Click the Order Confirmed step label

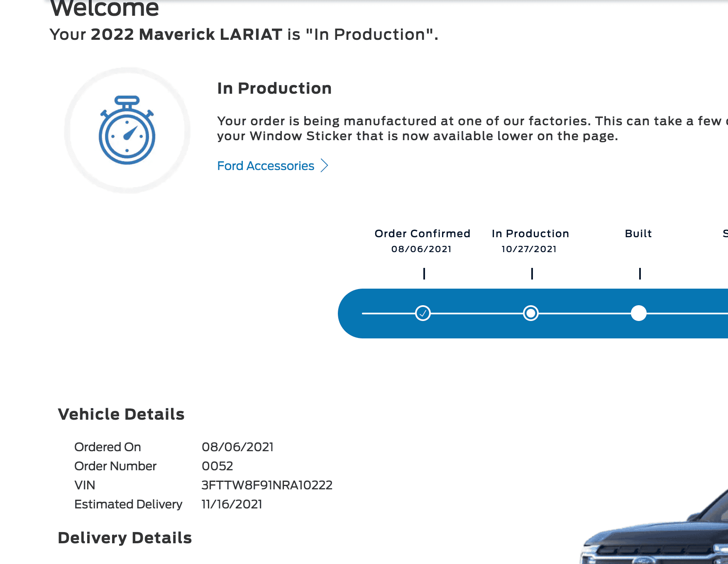(x=423, y=233)
